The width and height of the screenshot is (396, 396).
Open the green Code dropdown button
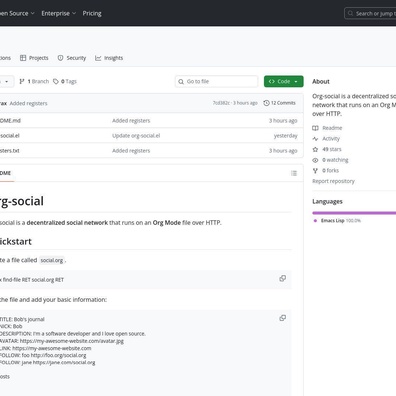click(x=284, y=81)
